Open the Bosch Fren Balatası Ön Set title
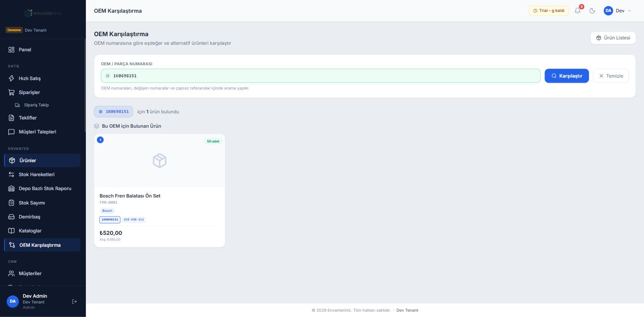Screen dimensions: 644x317 [x=130, y=196]
